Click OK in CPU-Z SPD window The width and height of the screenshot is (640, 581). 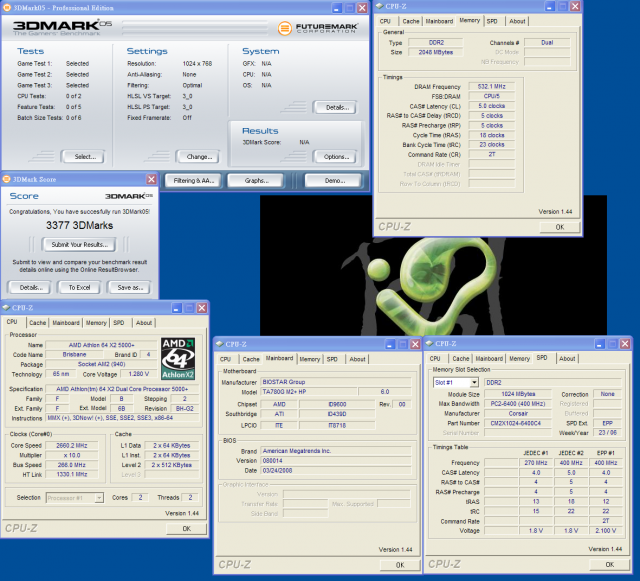click(609, 565)
